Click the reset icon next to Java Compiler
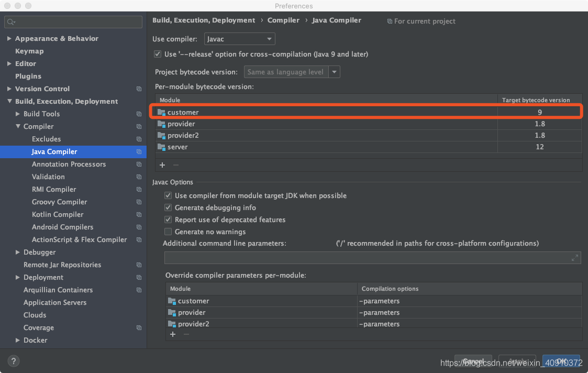The height and width of the screenshot is (373, 588). 139,151
